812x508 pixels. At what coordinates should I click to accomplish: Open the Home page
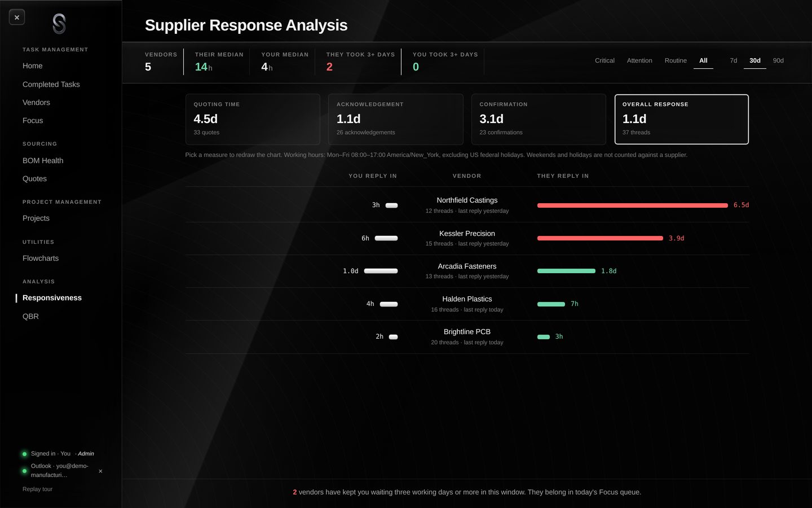pyautogui.click(x=33, y=66)
